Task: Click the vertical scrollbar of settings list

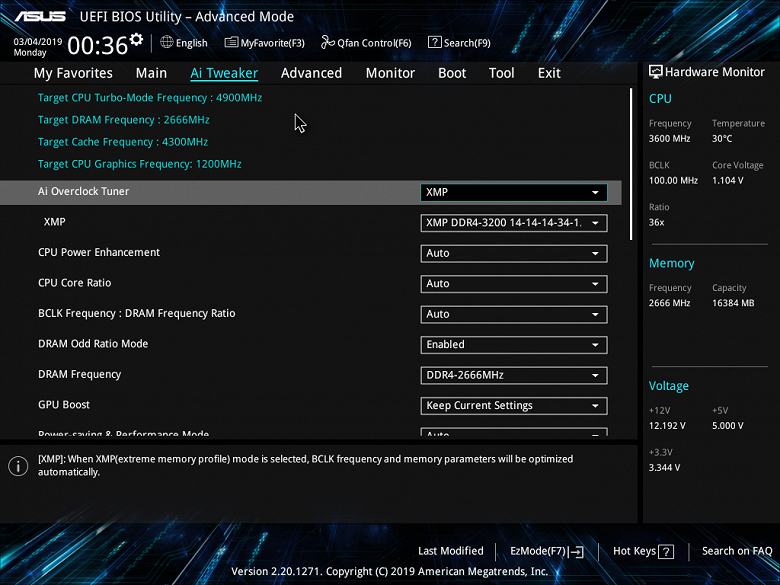Action: tap(631, 164)
